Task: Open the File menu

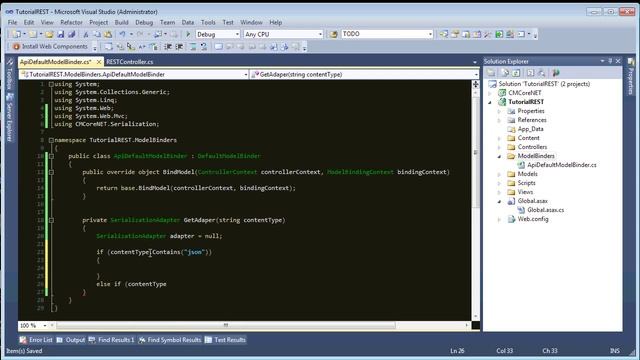Action: pyautogui.click(x=12, y=22)
